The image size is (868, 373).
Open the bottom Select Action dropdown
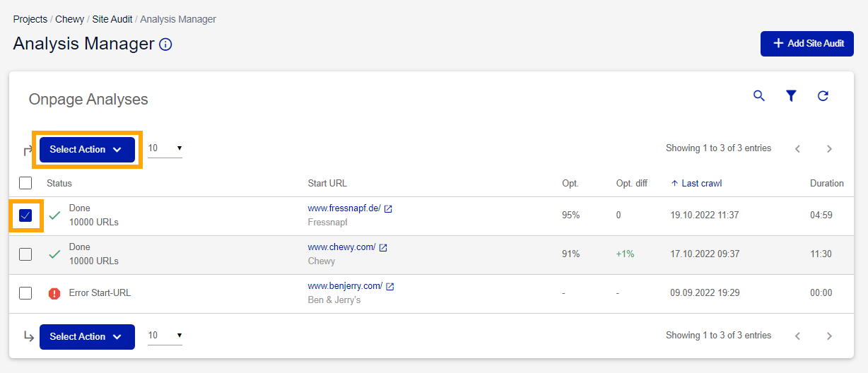click(87, 336)
